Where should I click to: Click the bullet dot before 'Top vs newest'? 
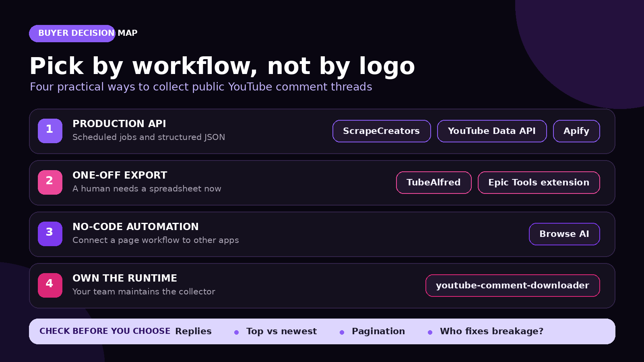point(237,332)
